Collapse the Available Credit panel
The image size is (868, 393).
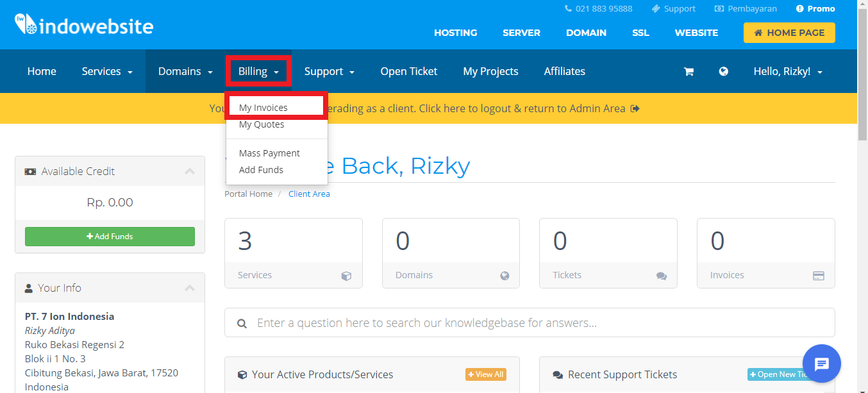pyautogui.click(x=190, y=171)
